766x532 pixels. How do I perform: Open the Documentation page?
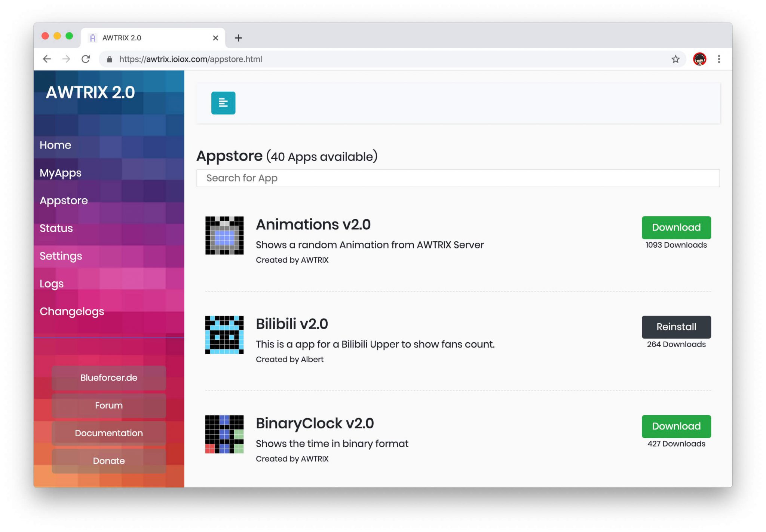click(108, 433)
